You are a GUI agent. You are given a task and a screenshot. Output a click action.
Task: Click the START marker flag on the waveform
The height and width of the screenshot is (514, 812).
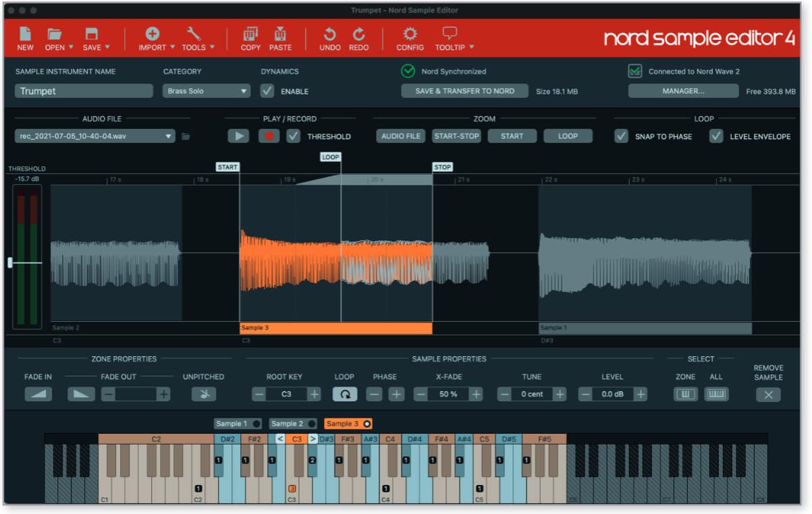point(228,167)
